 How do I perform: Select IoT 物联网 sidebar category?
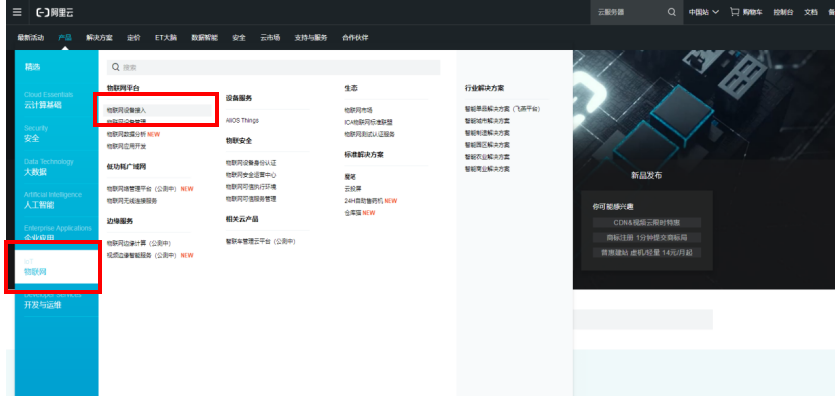click(x=56, y=267)
